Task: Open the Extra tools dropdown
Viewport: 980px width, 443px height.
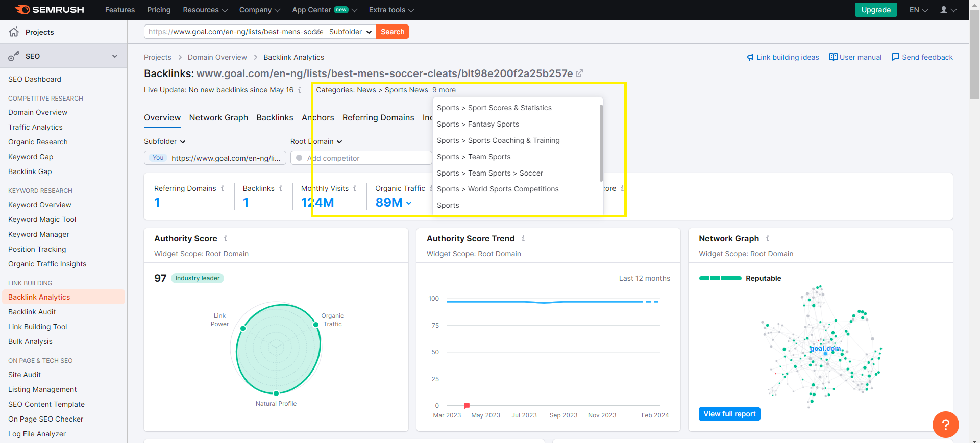Action: (391, 10)
